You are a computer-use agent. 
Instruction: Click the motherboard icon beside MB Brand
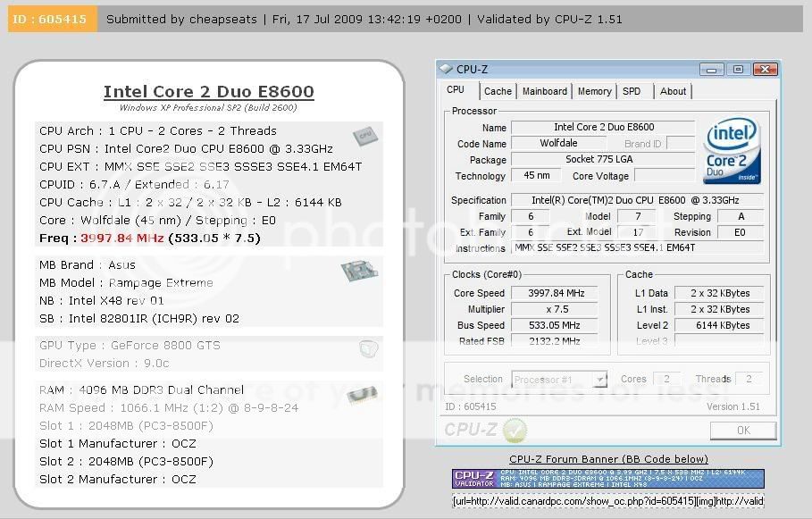(359, 271)
